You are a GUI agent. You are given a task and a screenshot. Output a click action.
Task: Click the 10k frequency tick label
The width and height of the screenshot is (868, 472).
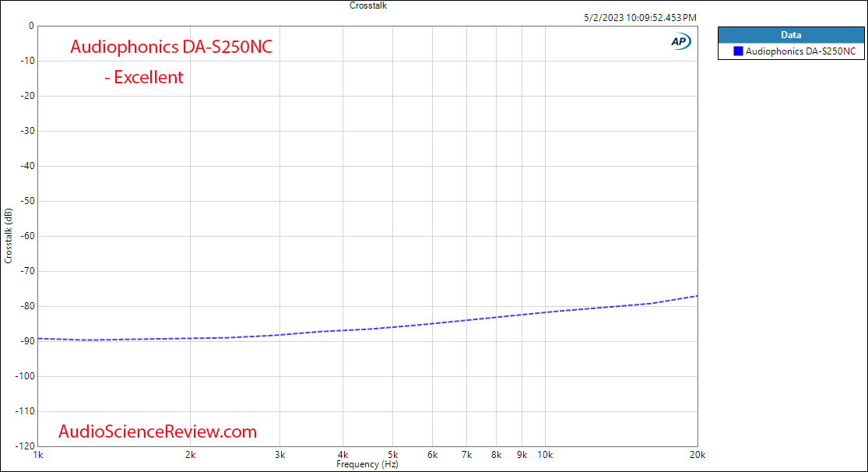click(545, 455)
